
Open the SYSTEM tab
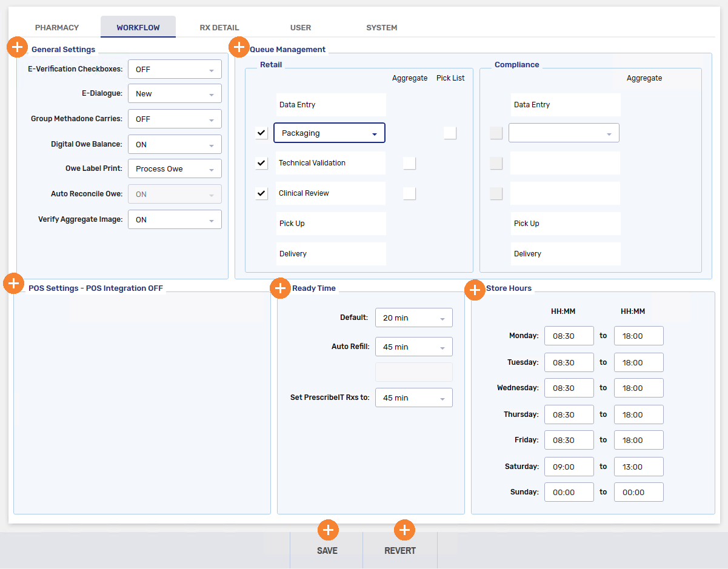tap(381, 27)
